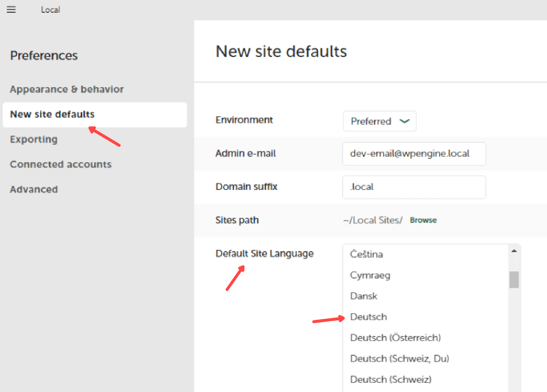Select Deutsch (Schweiz, Du) language
This screenshot has height=392, width=547.
click(x=399, y=359)
